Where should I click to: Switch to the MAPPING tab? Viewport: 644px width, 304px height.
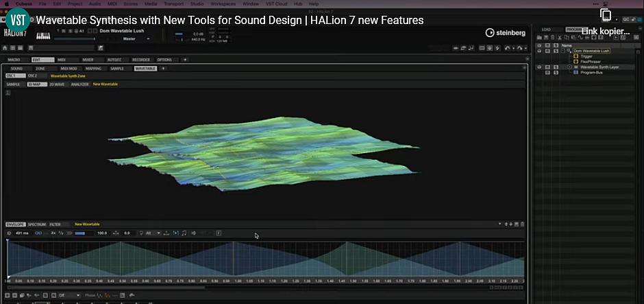[94, 69]
